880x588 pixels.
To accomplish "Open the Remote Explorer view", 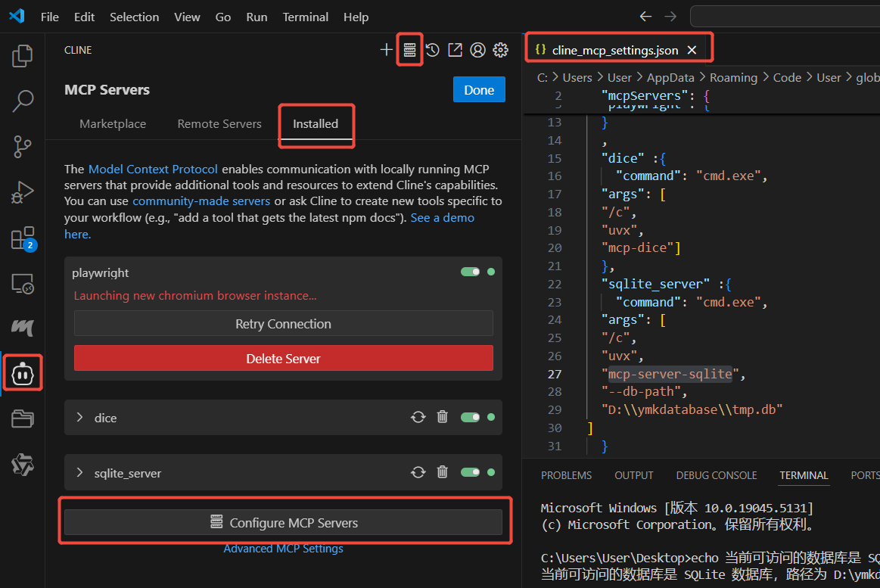I will pos(23,284).
